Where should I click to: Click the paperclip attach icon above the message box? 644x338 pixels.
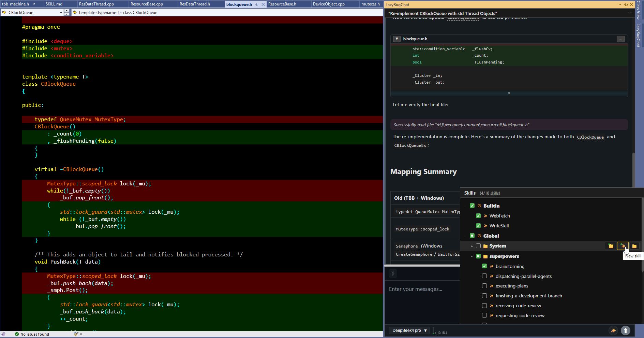393,273
